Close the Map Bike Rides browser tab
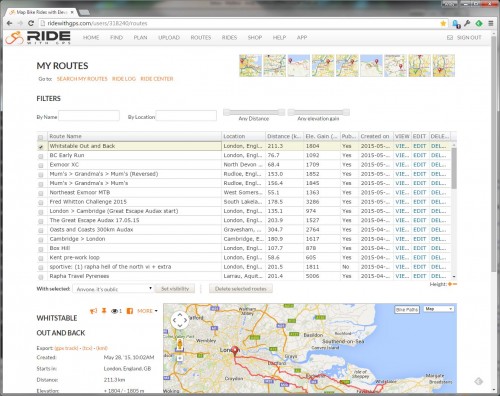Image resolution: width=500 pixels, height=396 pixels. (72, 12)
